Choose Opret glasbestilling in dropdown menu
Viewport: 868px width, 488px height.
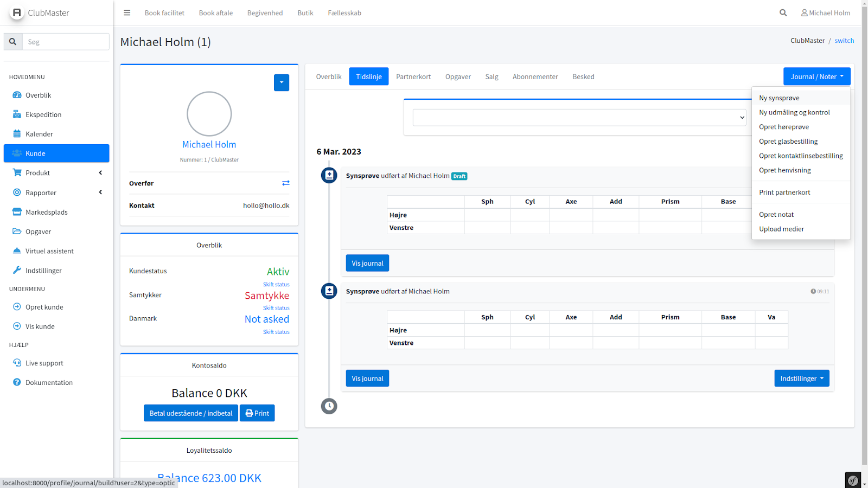[x=788, y=142]
